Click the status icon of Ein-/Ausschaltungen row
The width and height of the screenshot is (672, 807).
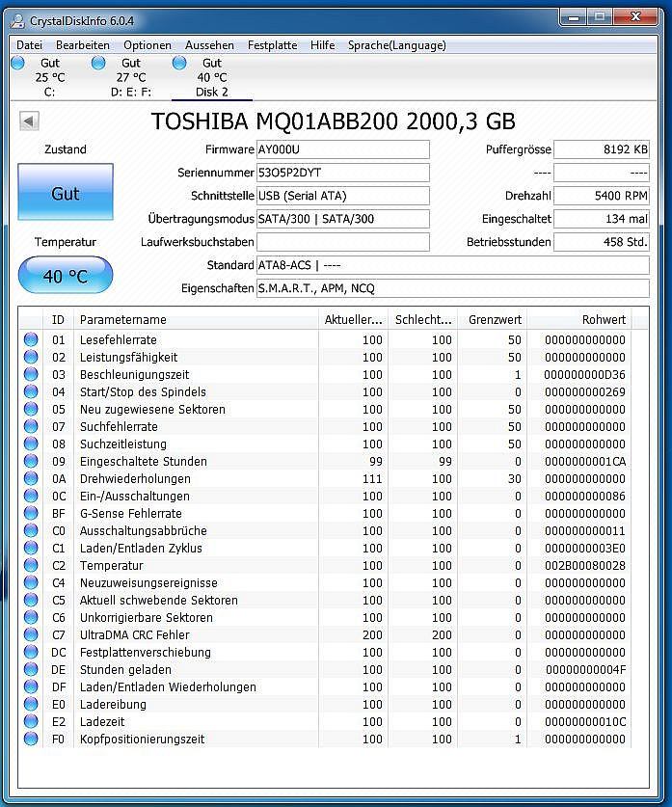click(31, 496)
